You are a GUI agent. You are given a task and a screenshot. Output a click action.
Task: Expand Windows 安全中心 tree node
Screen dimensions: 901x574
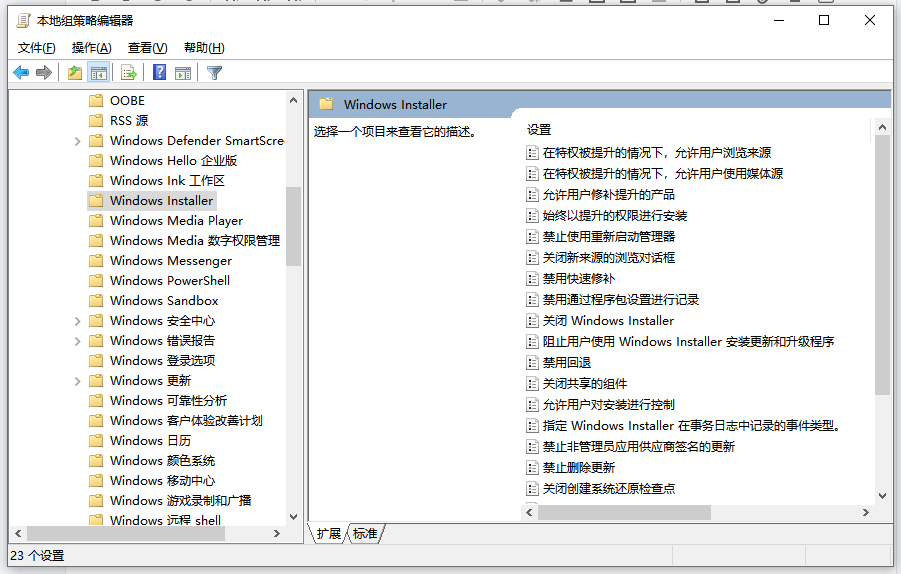78,321
